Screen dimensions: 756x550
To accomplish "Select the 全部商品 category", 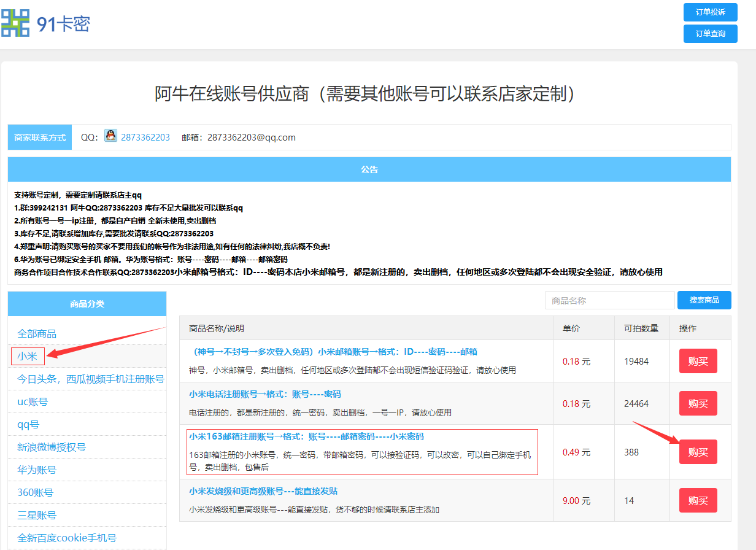I will 37,334.
